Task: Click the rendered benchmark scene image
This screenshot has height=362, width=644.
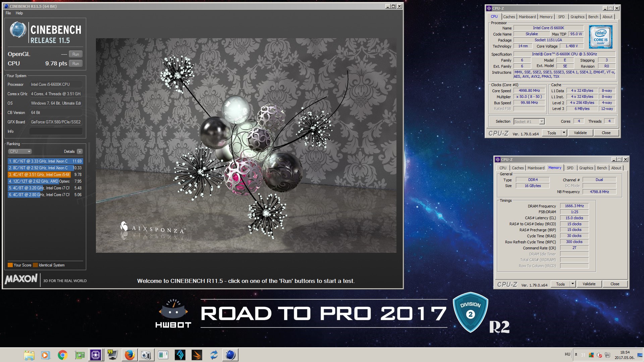Action: click(x=246, y=145)
